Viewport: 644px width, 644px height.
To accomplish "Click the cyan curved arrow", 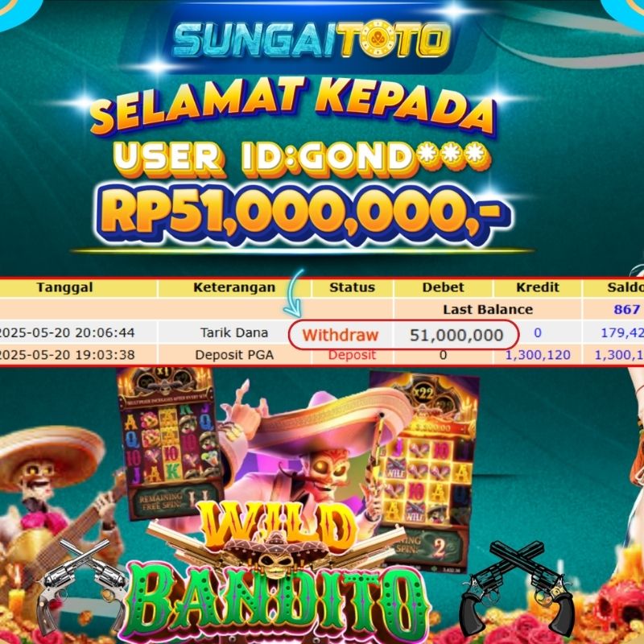I will pos(295,293).
